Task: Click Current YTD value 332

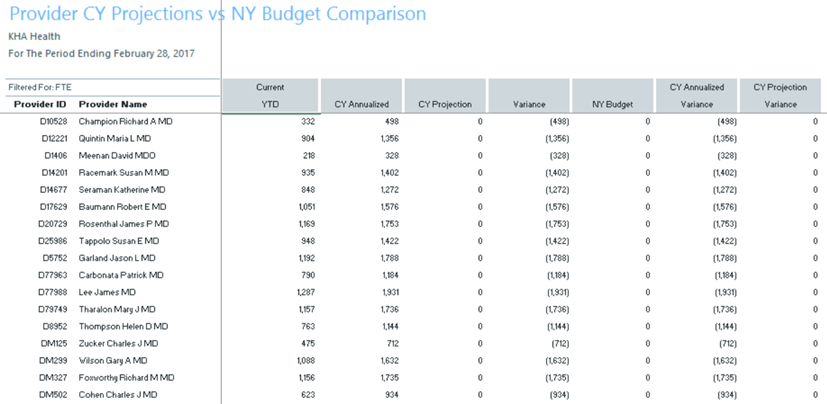Action: click(307, 121)
